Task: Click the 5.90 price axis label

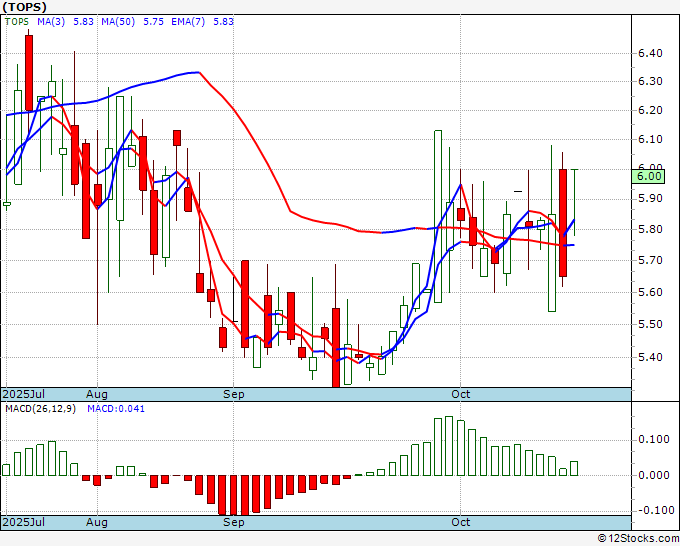Action: click(x=651, y=199)
